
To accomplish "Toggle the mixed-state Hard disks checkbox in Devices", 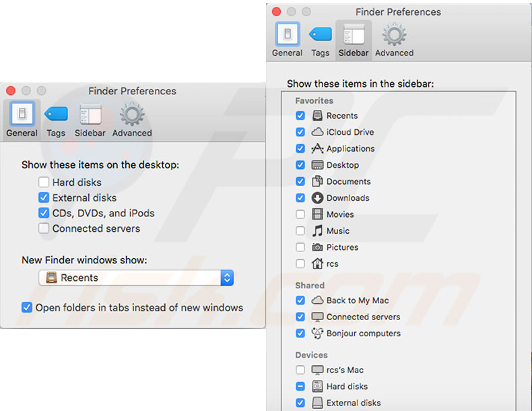I will pos(300,386).
